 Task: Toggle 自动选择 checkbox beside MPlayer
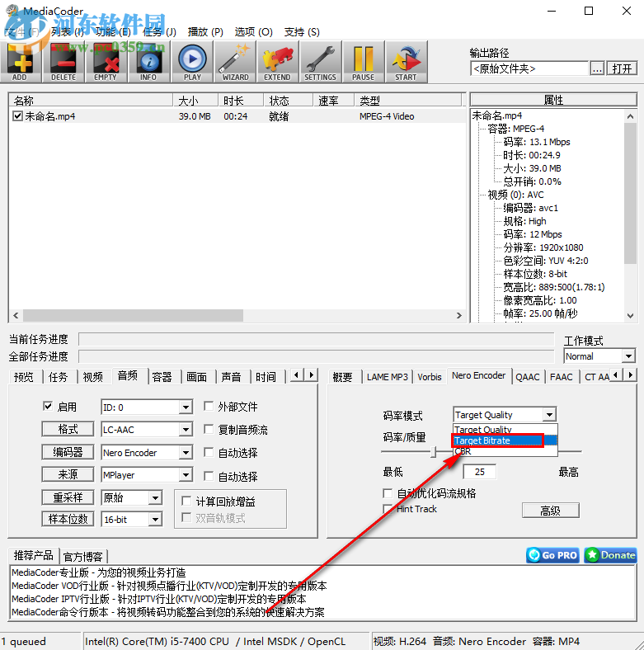click(x=209, y=476)
